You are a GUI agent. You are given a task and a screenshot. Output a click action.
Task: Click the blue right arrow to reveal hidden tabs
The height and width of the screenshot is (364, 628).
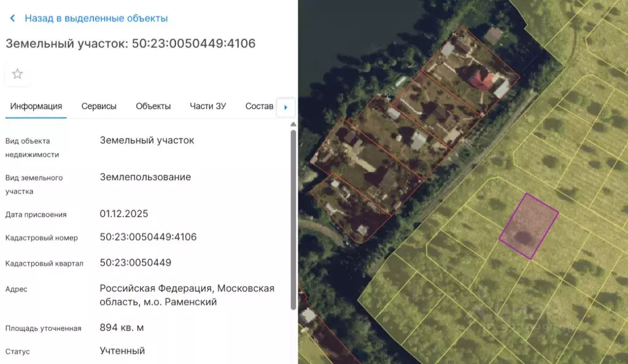pos(285,107)
